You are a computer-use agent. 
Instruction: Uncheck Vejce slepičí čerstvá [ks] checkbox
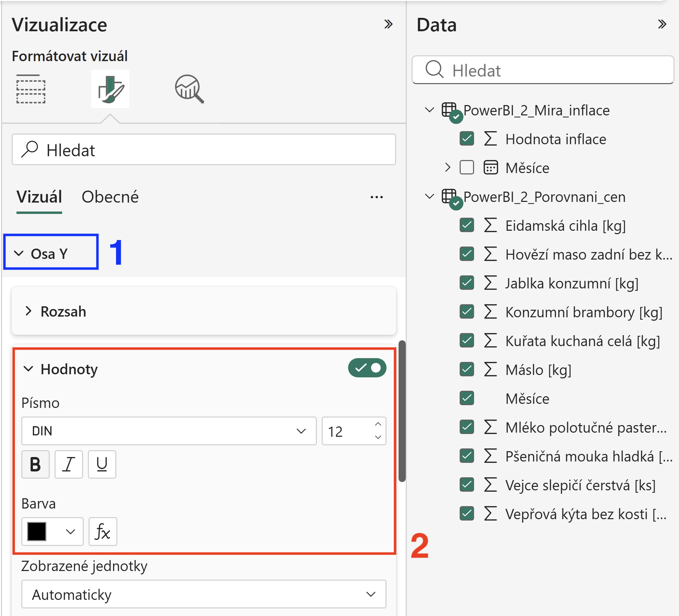(467, 485)
